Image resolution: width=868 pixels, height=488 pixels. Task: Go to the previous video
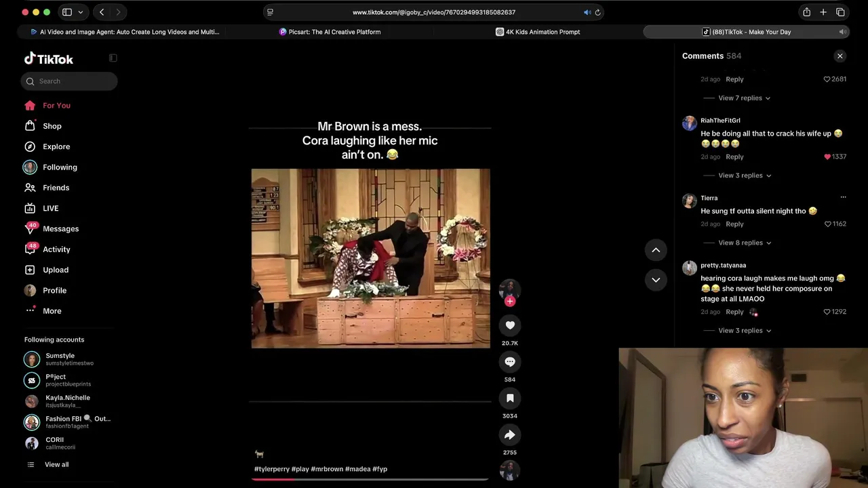656,250
